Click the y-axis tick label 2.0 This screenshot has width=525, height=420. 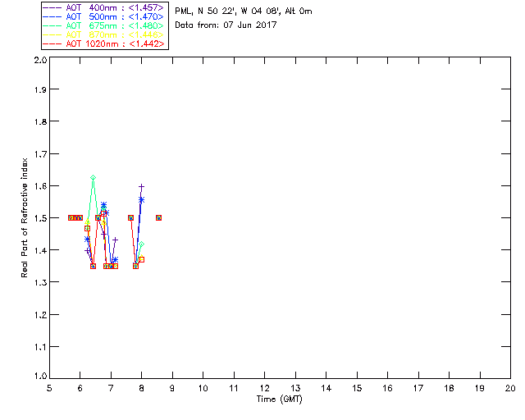coord(40,60)
